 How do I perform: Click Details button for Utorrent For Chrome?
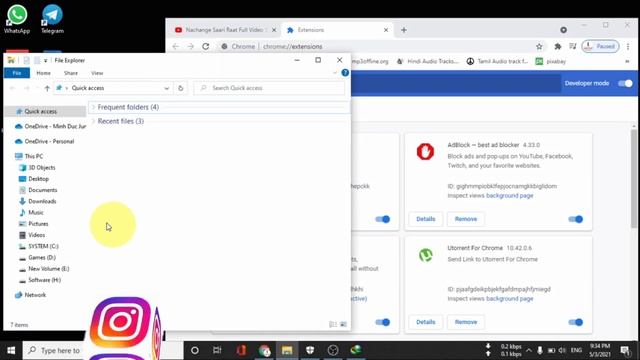[x=426, y=322]
